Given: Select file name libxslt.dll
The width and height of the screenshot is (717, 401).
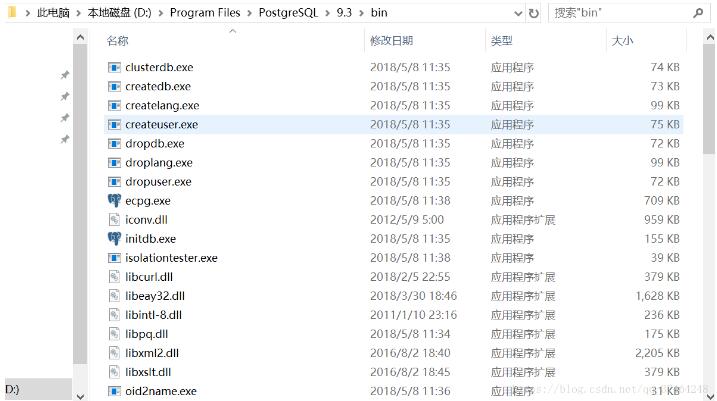Looking at the screenshot, I should click(148, 372).
